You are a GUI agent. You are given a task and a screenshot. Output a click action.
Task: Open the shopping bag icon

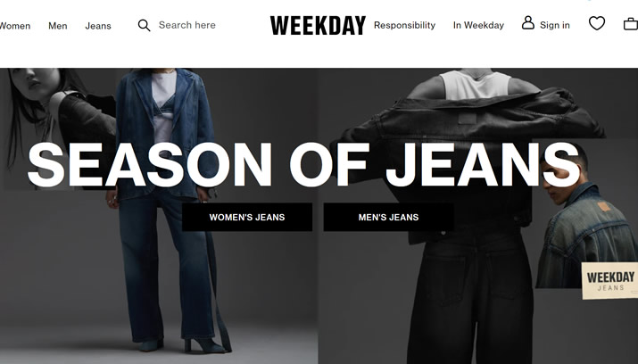631,23
